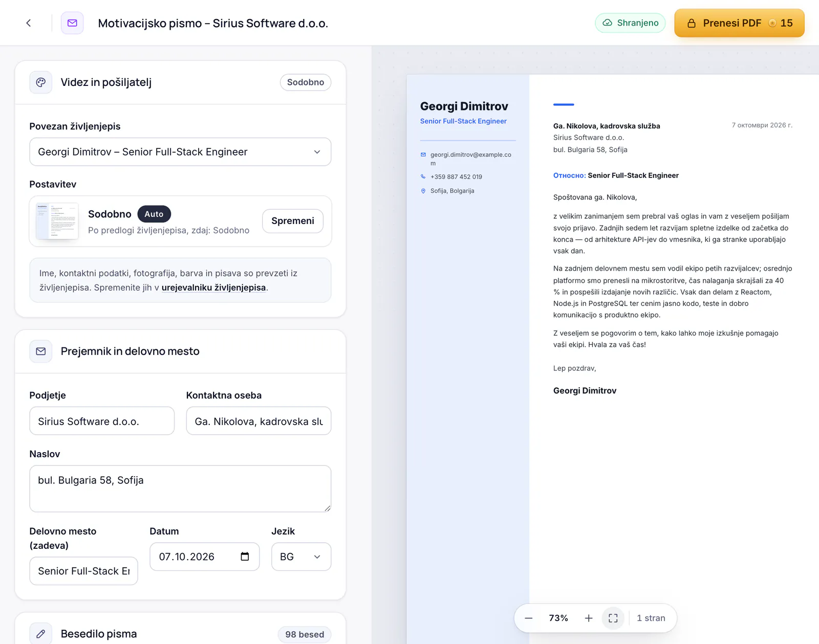Viewport: 819px width, 644px height.
Task: Click the envelope icon beside Prejemnik in delovno mesto
Action: (x=41, y=351)
